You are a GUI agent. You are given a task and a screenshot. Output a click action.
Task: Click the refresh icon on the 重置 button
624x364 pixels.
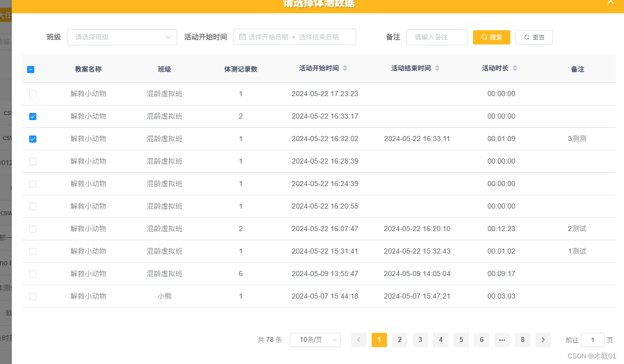tap(526, 37)
